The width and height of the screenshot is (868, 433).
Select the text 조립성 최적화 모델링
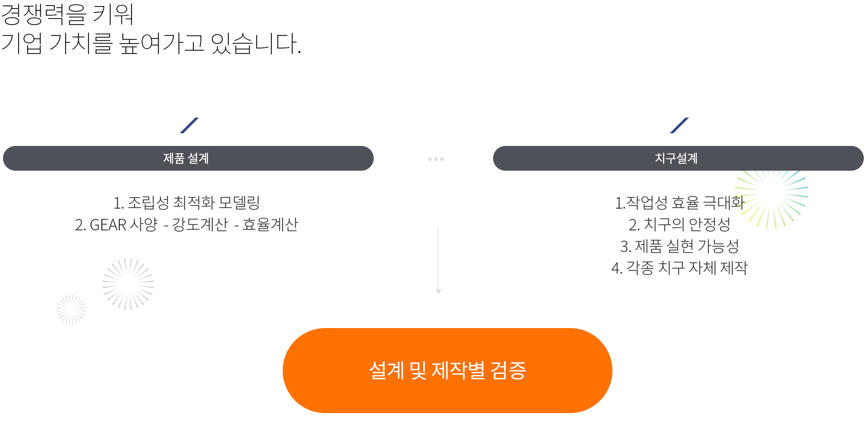[x=193, y=203]
